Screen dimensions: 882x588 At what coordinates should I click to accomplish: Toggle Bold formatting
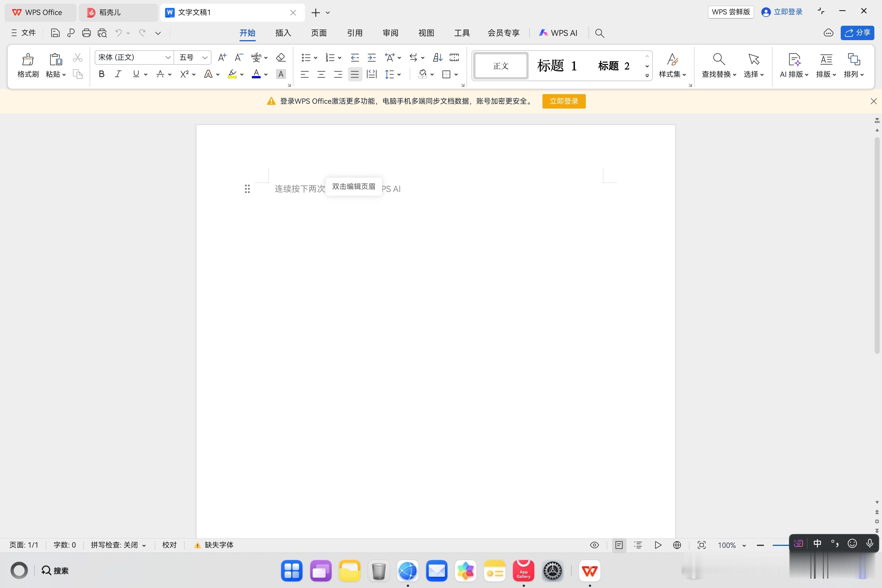coord(101,74)
